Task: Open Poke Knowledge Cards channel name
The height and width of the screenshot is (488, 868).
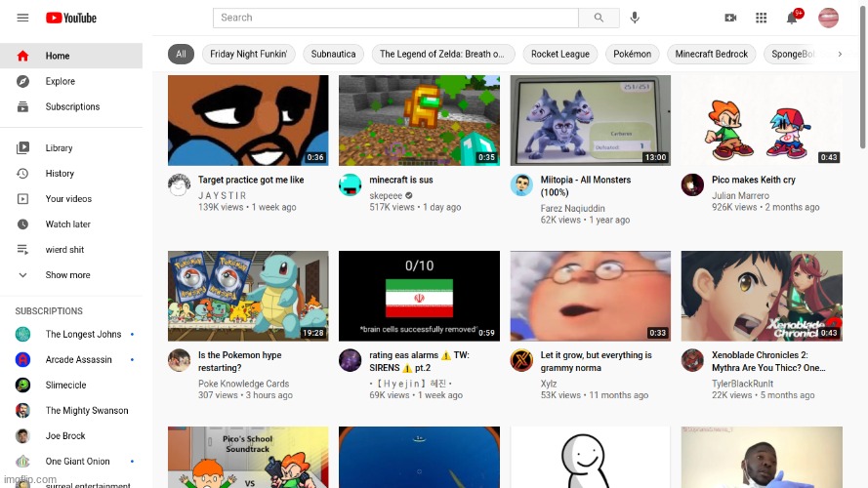Action: [243, 384]
